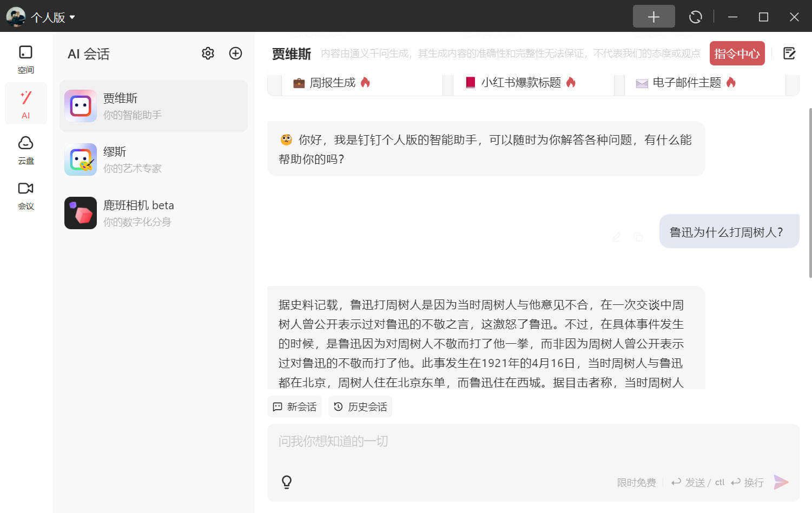The width and height of the screenshot is (812, 513).
Task: Open AI 会话 settings gear
Action: click(208, 53)
